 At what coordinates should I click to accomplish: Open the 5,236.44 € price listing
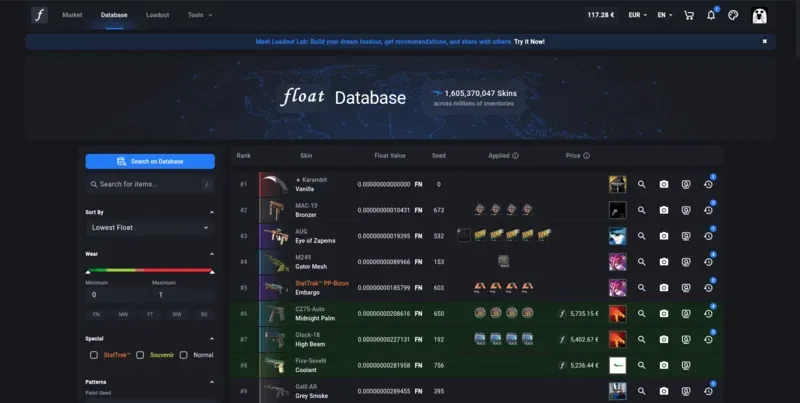(x=579, y=365)
